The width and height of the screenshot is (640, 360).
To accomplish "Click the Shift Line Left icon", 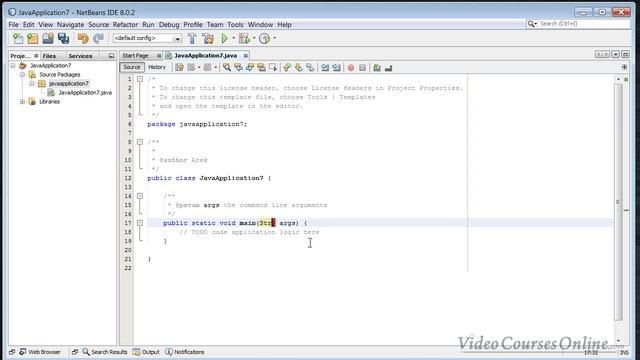I will coord(324,67).
